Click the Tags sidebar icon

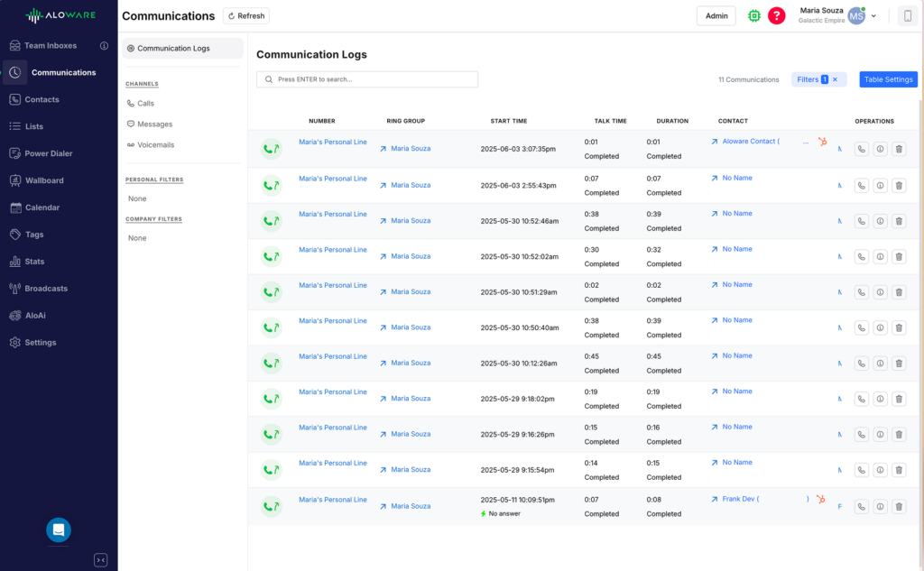(15, 234)
